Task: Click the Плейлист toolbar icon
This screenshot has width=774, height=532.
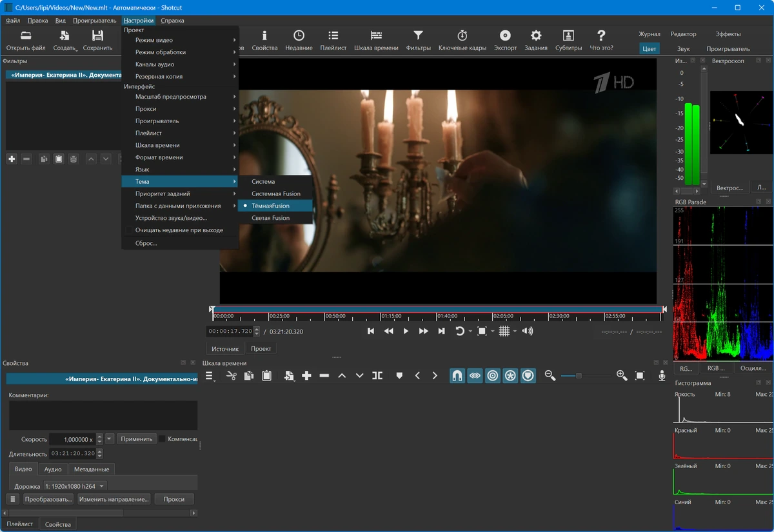Action: pos(333,40)
